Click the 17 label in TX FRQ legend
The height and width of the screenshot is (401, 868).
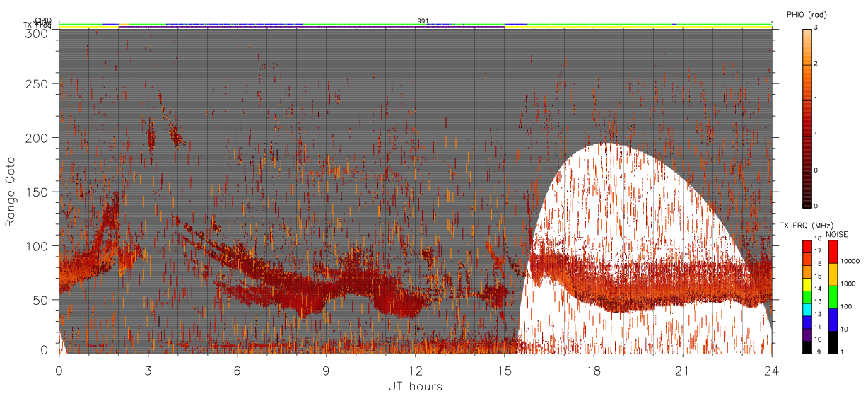click(819, 251)
